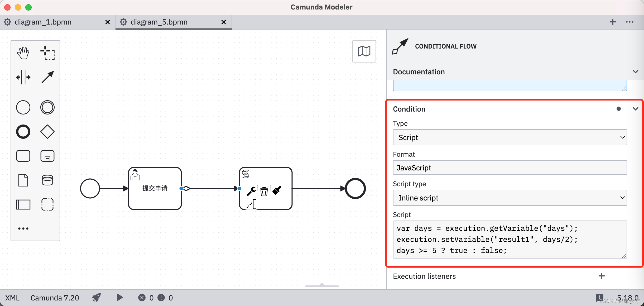Select the end event on canvas
This screenshot has width=644, height=306.
click(x=355, y=189)
